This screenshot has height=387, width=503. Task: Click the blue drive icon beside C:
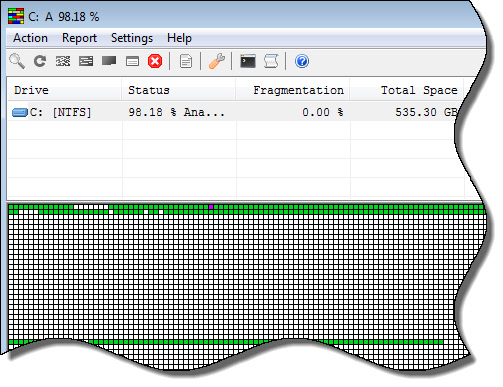pyautogui.click(x=20, y=112)
